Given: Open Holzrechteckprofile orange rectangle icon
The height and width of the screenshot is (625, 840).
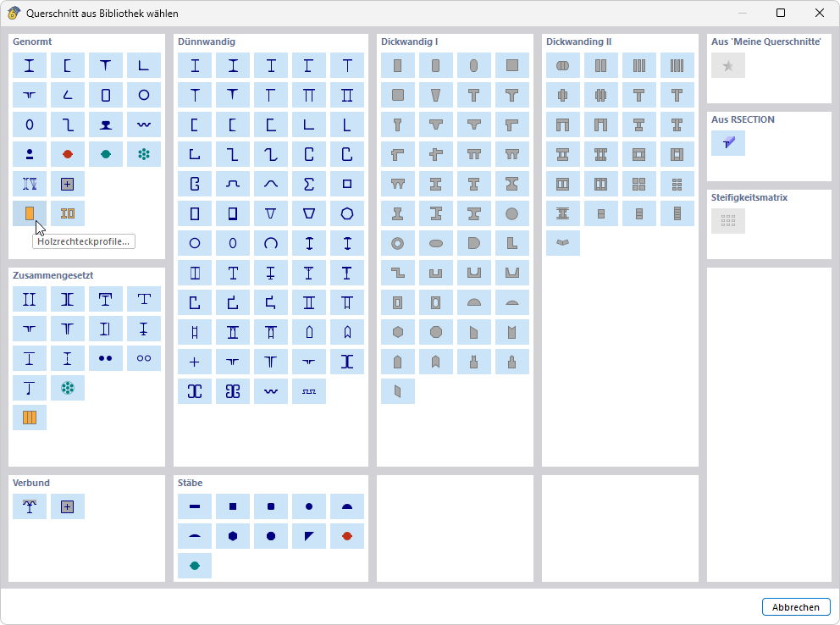Looking at the screenshot, I should (x=30, y=213).
